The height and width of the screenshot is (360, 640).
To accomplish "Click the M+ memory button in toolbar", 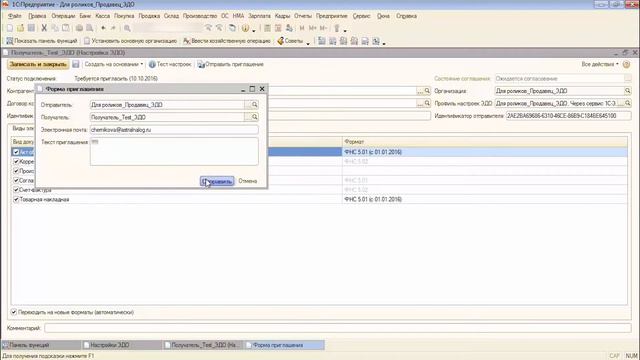I will (x=313, y=28).
